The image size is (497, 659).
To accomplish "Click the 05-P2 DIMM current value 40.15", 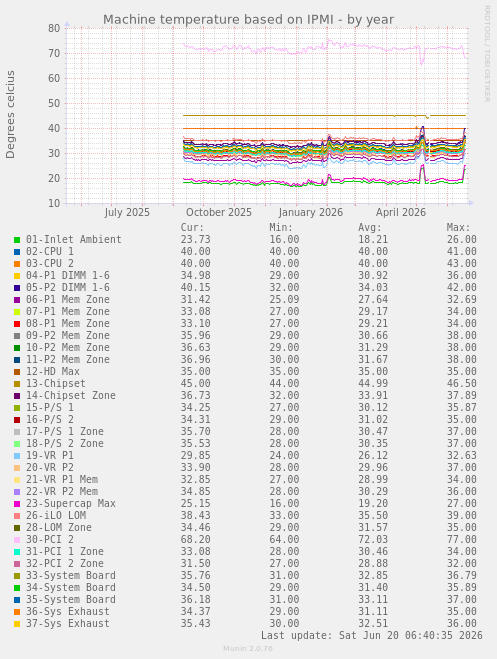I will click(x=195, y=287).
